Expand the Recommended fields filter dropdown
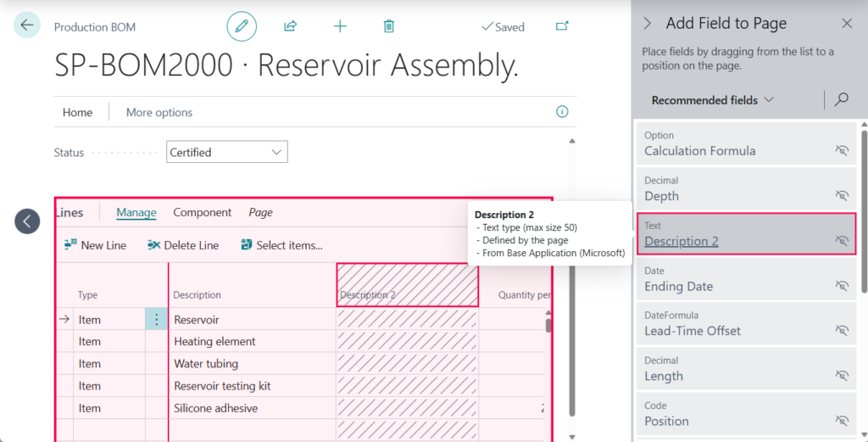The width and height of the screenshot is (868, 442). click(713, 100)
